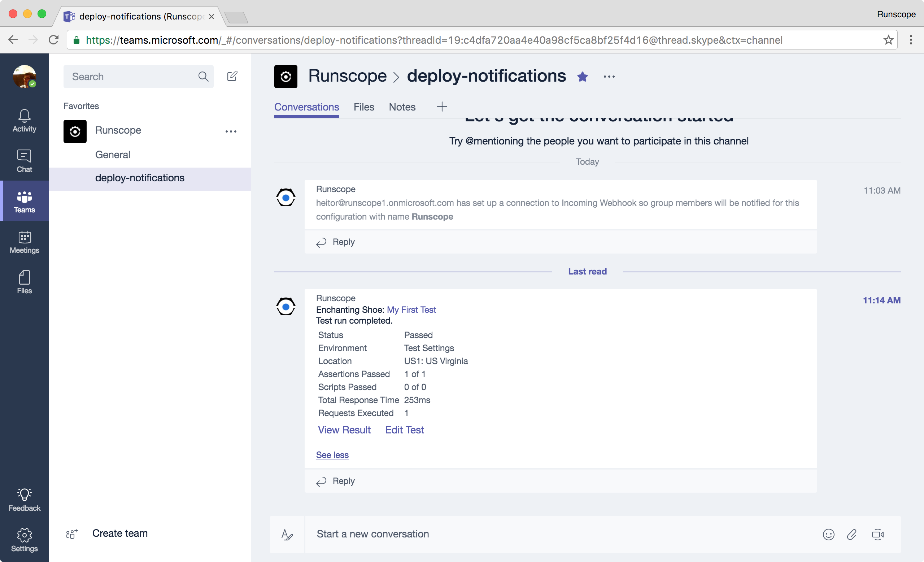Click the user profile avatar
Screen dimensions: 924x562
tap(25, 77)
